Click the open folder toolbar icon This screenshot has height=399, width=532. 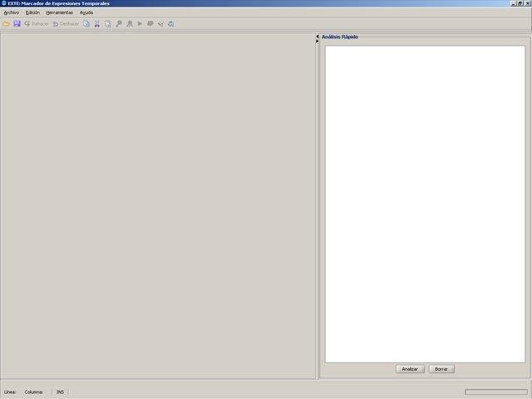6,24
